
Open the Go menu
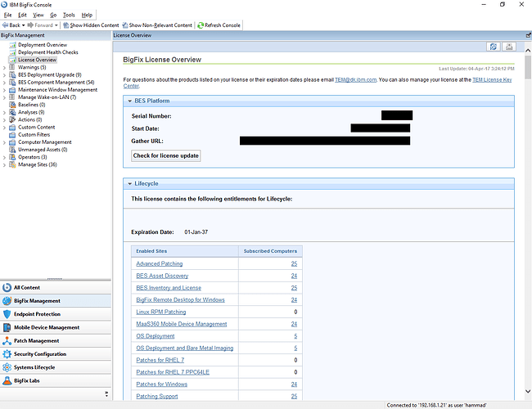pyautogui.click(x=53, y=15)
